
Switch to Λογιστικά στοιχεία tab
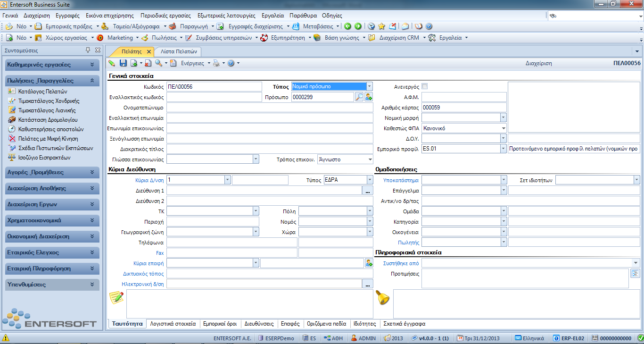173,324
